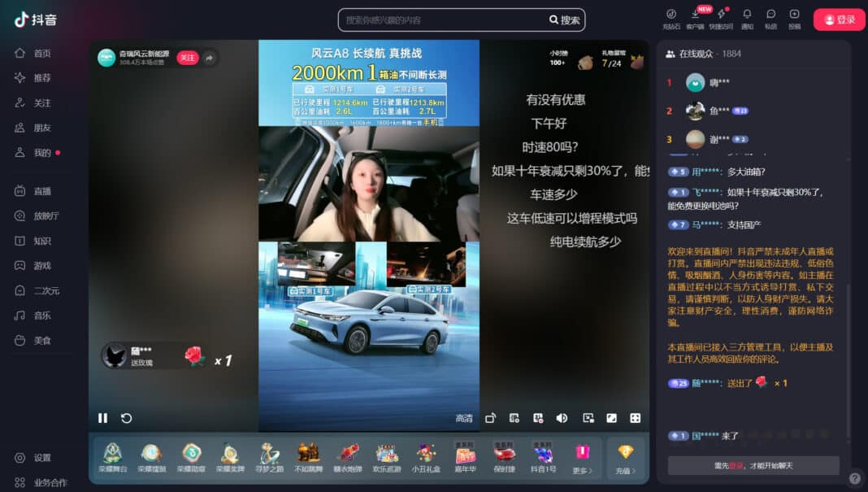This screenshot has width=868, height=492.
Task: Expand 更多 gifts list
Action: (x=582, y=459)
